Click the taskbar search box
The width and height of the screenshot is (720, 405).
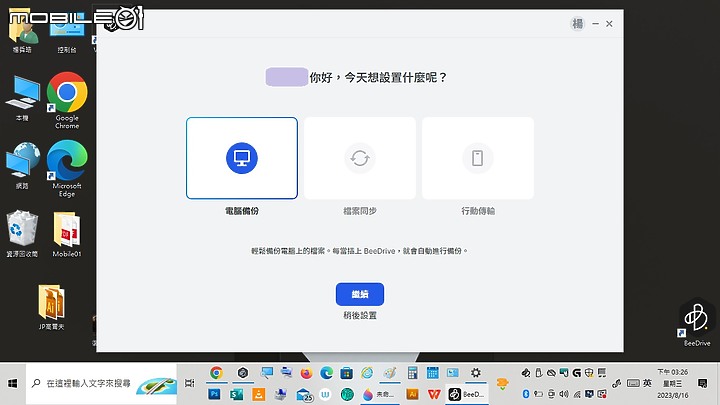point(101,383)
